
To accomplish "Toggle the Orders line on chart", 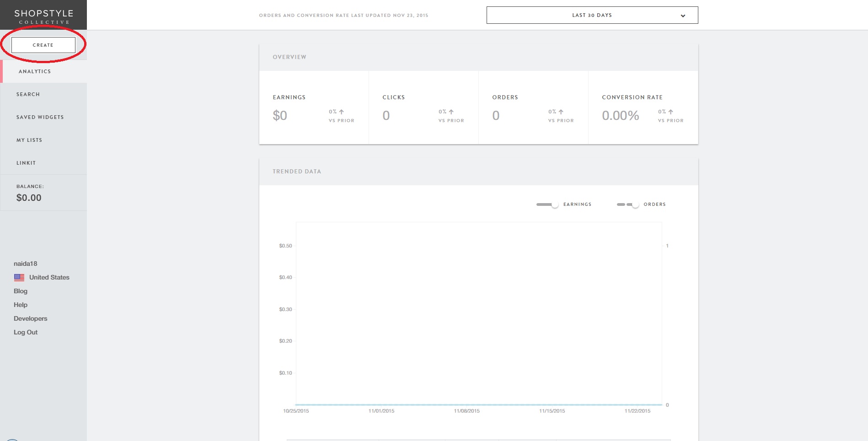I will (628, 204).
